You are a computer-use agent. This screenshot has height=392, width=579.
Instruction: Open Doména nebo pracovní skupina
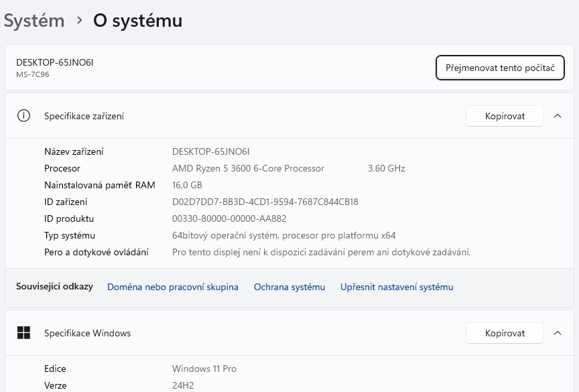coord(172,287)
